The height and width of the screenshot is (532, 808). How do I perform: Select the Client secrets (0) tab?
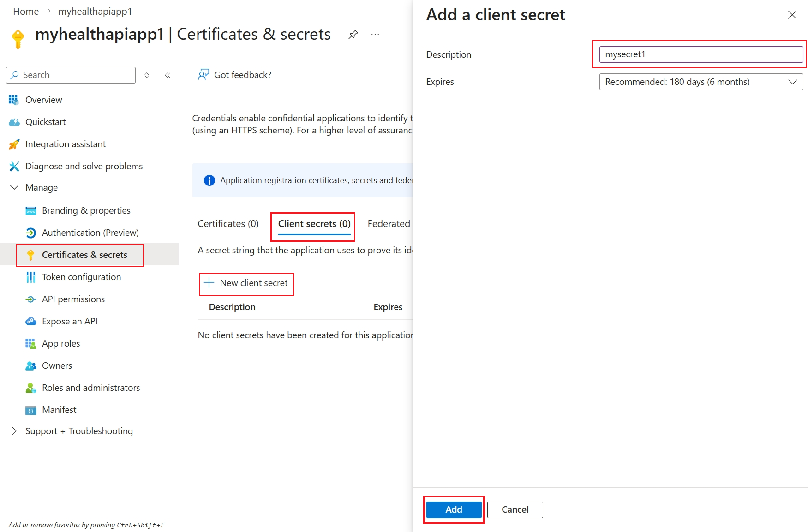[x=314, y=224]
